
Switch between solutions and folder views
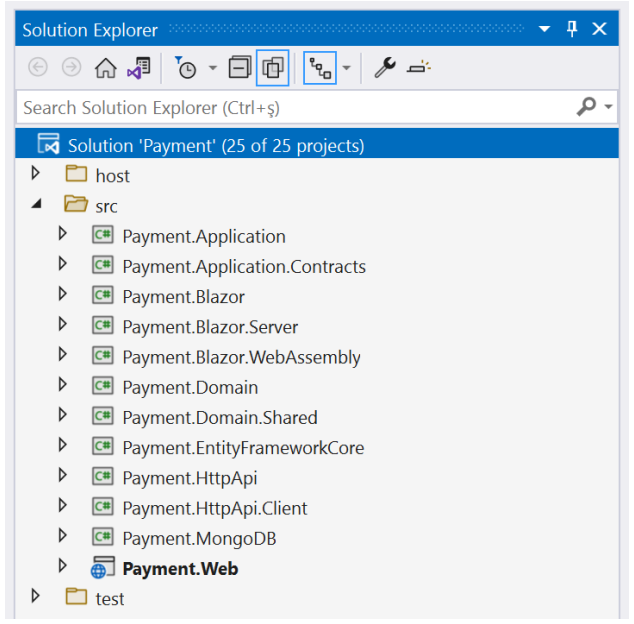pos(139,68)
